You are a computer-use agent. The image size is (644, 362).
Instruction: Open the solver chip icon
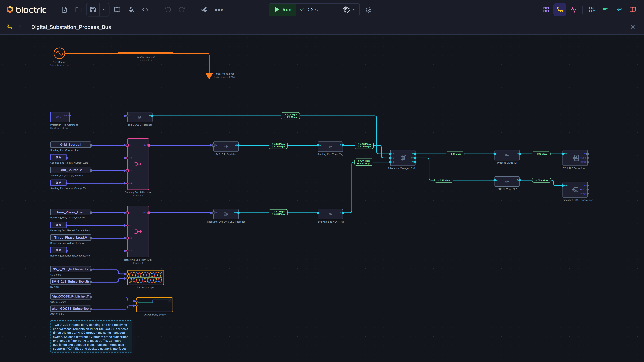[346, 10]
